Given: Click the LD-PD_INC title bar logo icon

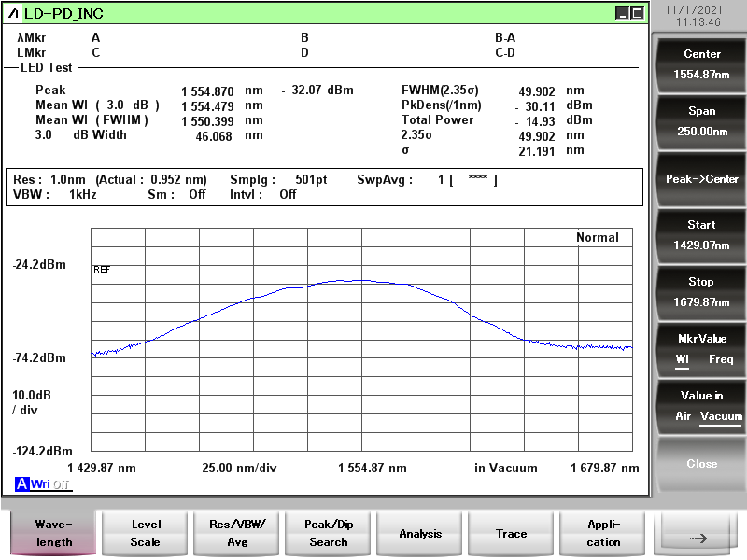Looking at the screenshot, I should [12, 13].
